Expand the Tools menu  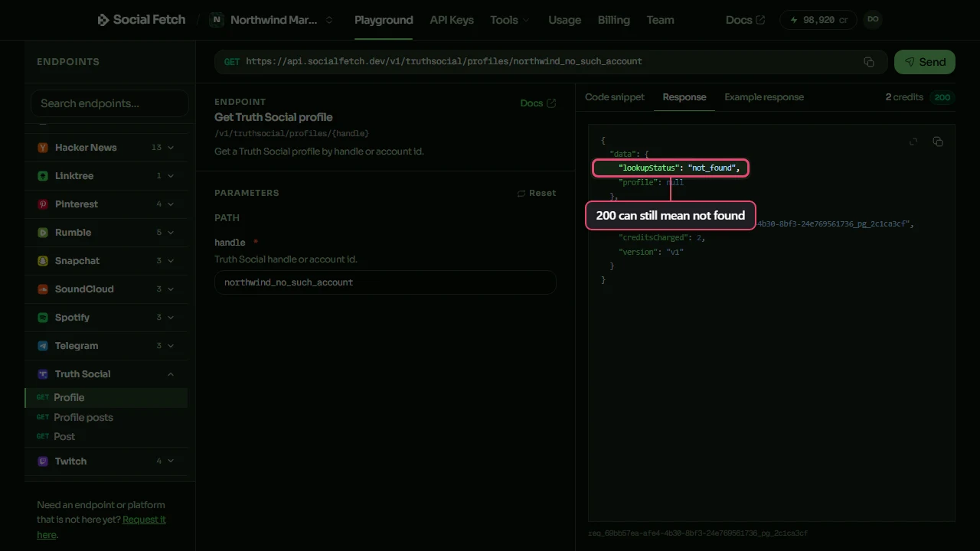[x=510, y=20]
